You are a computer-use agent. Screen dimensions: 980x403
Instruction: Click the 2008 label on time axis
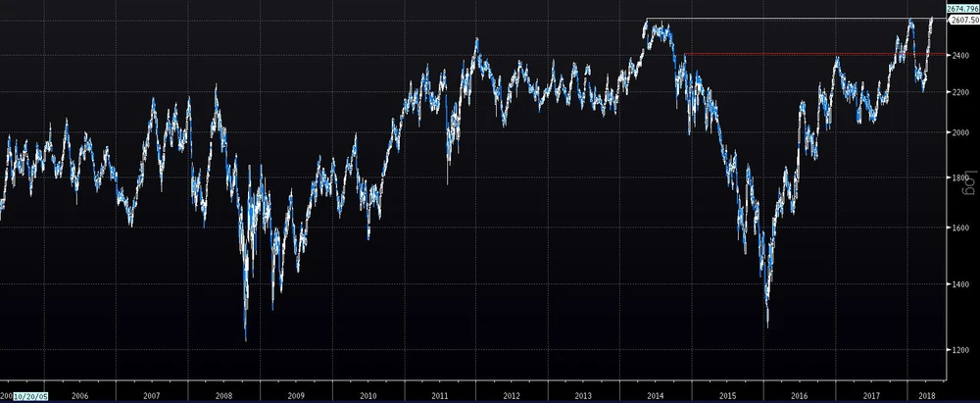click(x=223, y=396)
